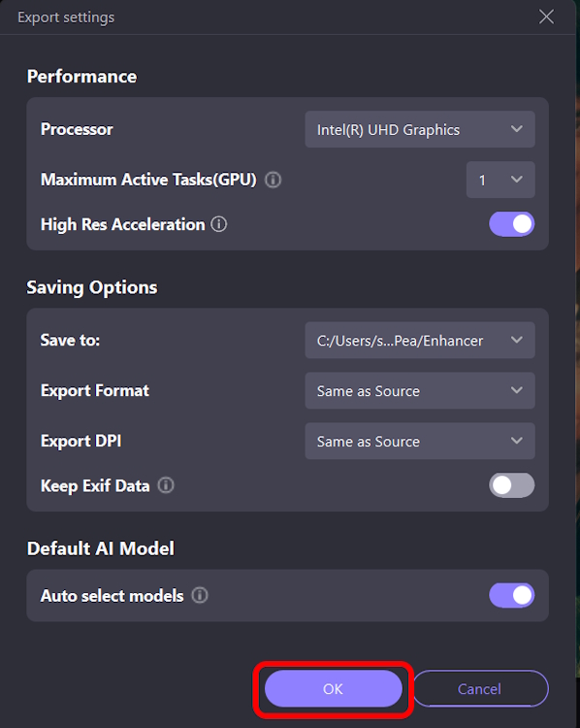Open the Export Format dropdown
Screen dimensions: 580x728
[x=420, y=390]
